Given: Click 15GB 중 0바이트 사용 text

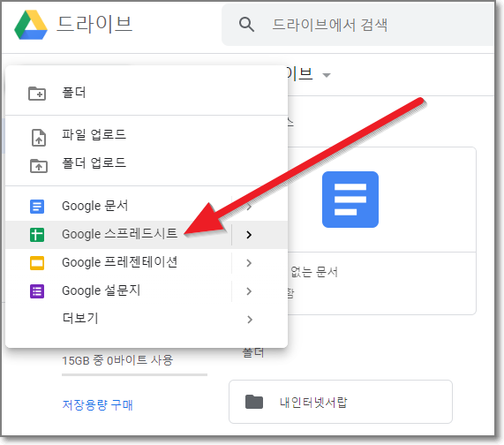Looking at the screenshot, I should (x=117, y=360).
